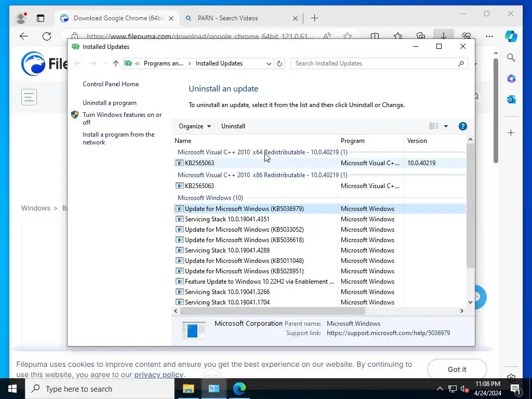Select KB2565063 under x86 Redistributable

click(320, 186)
